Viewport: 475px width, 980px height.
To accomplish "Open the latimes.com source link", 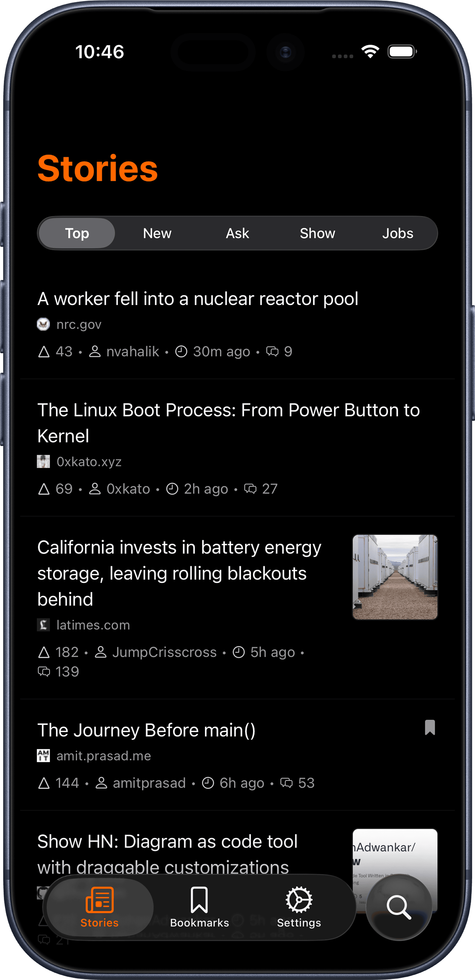I will pos(93,625).
